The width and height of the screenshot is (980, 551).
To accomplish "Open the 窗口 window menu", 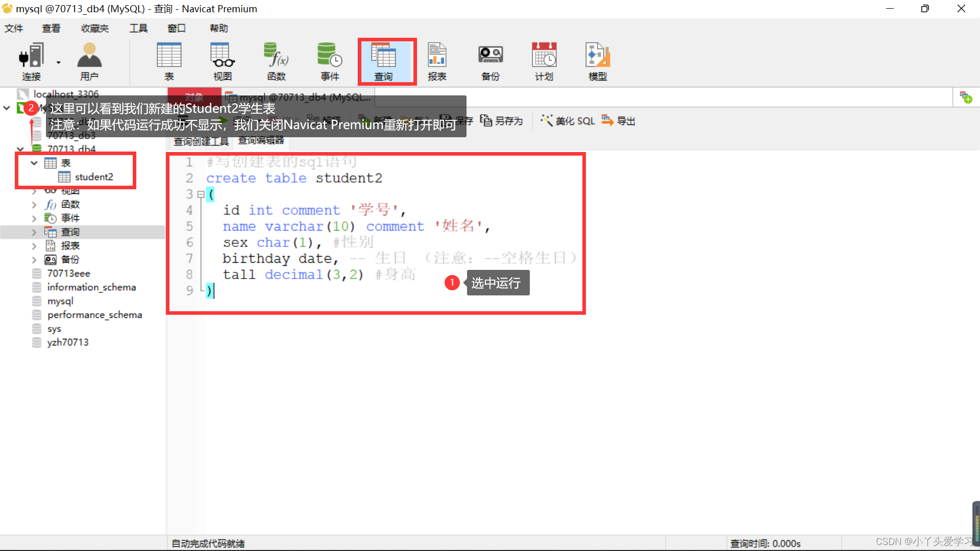I will click(177, 28).
